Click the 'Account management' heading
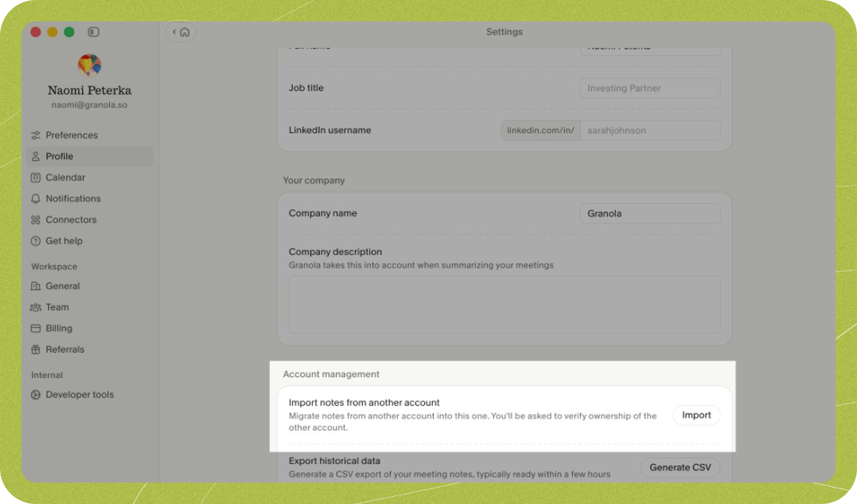The image size is (857, 504). pyautogui.click(x=331, y=374)
